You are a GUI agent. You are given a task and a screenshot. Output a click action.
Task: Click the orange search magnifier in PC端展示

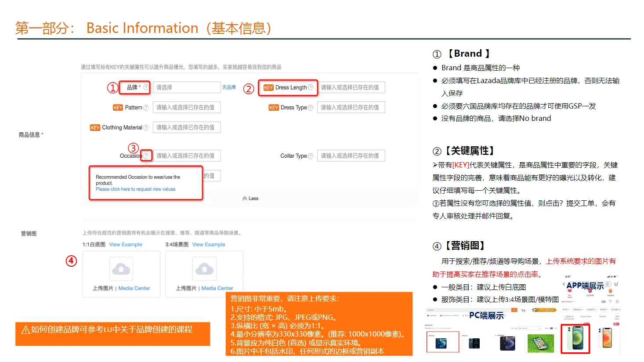click(x=514, y=310)
